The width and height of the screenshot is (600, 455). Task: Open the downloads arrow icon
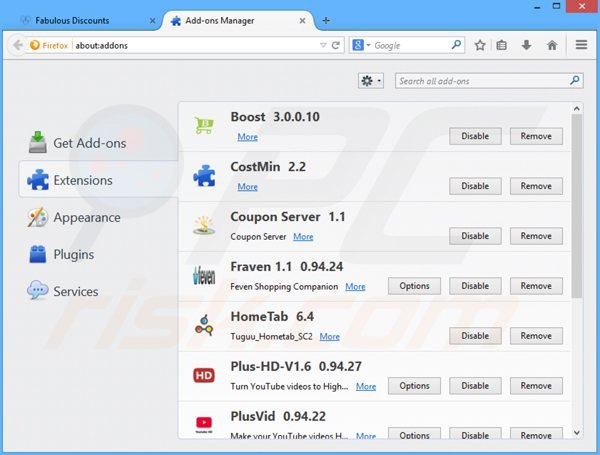[x=527, y=45]
